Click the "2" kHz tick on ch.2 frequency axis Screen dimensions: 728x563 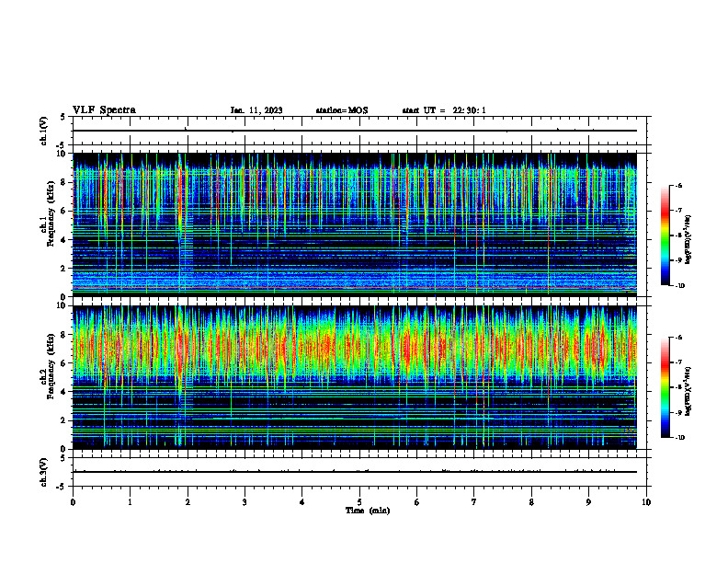[64, 420]
